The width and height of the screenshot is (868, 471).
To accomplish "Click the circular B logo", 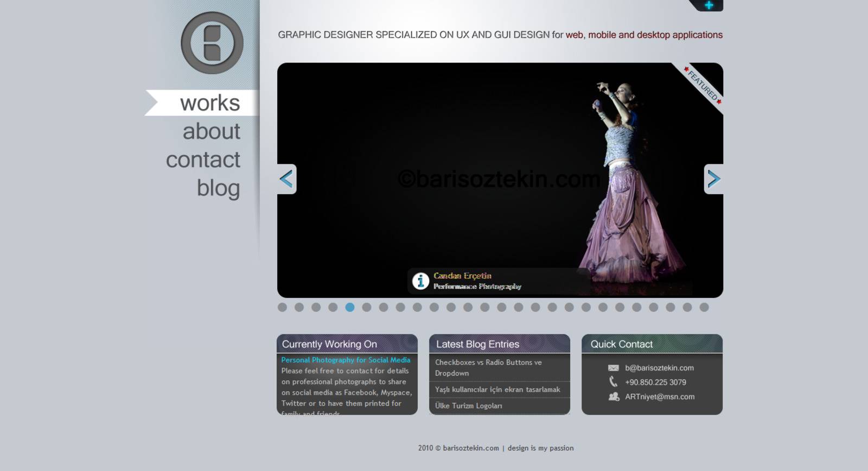I will [212, 43].
